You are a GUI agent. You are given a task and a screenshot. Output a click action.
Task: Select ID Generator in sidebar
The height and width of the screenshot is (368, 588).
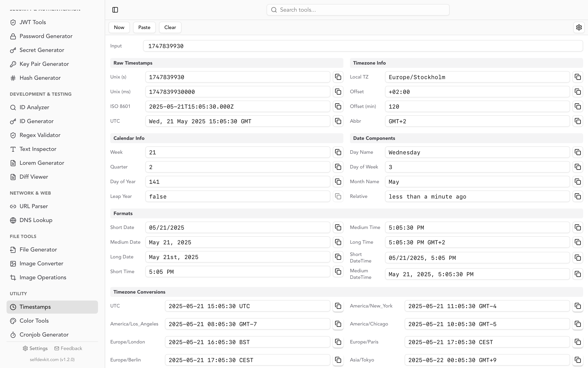pos(52,121)
